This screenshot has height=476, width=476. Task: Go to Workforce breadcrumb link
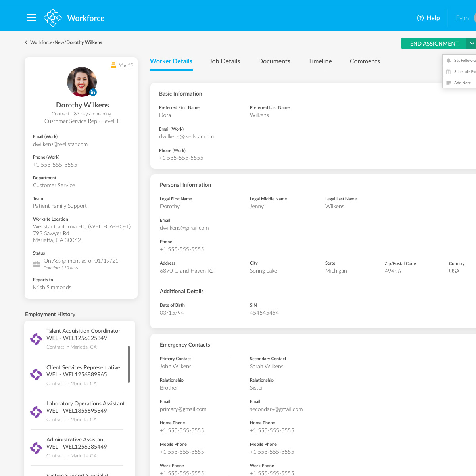click(x=41, y=42)
